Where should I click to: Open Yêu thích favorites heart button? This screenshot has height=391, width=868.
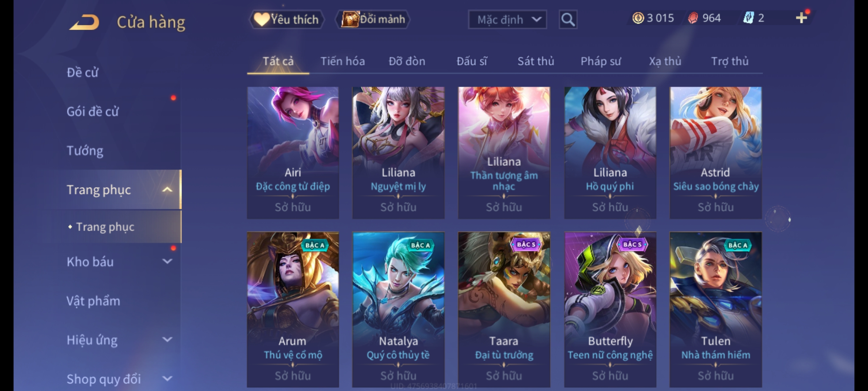pos(286,20)
